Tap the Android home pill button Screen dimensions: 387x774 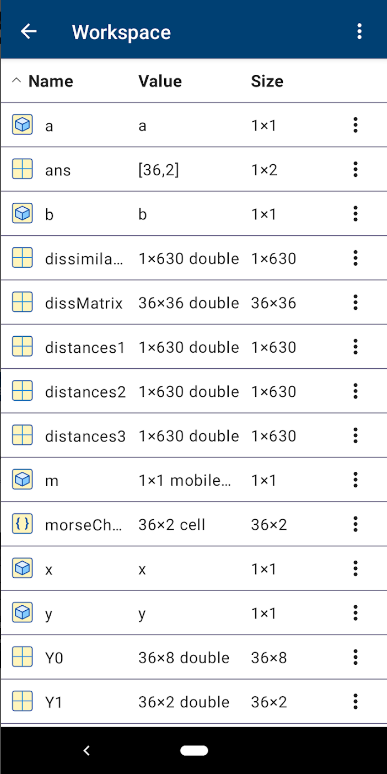pyautogui.click(x=194, y=750)
